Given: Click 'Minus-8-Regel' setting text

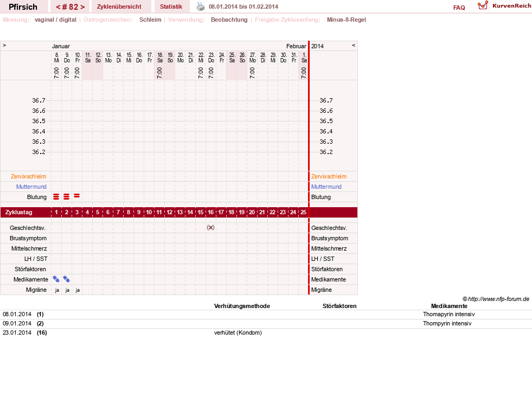Looking at the screenshot, I should pyautogui.click(x=347, y=20).
